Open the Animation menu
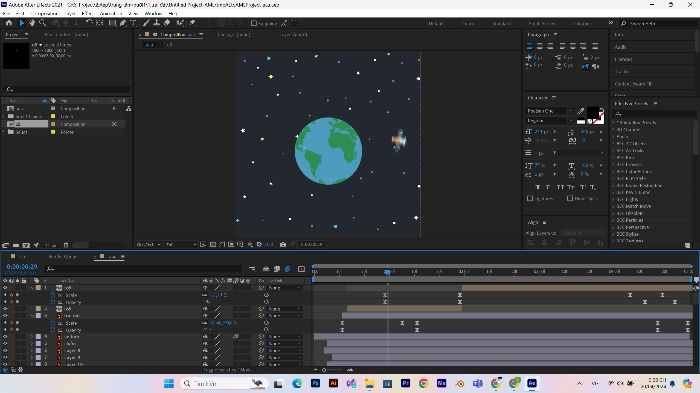The image size is (700, 393). tap(110, 13)
